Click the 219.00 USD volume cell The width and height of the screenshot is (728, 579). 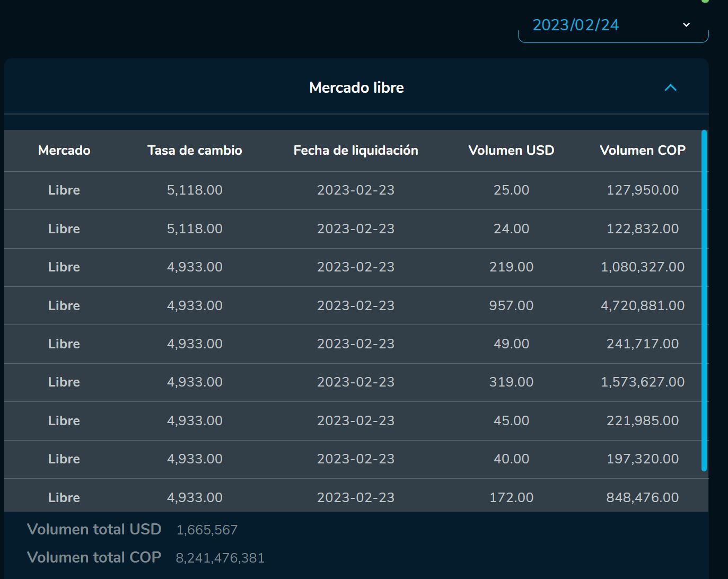[x=511, y=267]
